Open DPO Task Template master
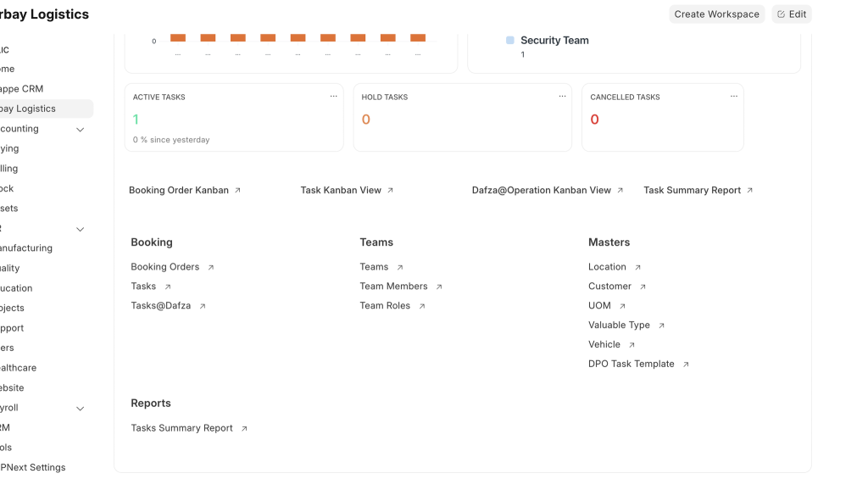Viewport: 868px width, 479px height. (x=631, y=364)
